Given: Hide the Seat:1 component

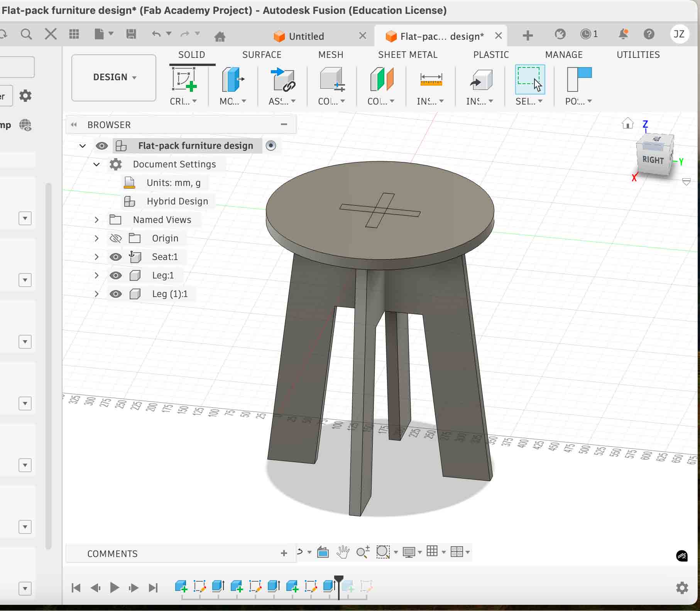Looking at the screenshot, I should tap(116, 257).
